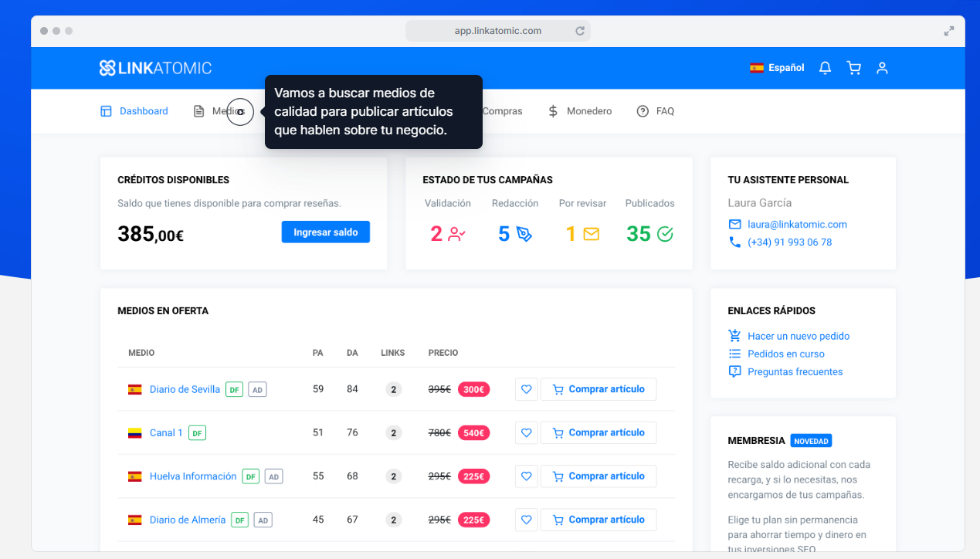This screenshot has width=980, height=559.
Task: Click the laura@linkatomic.com email link
Action: click(797, 225)
